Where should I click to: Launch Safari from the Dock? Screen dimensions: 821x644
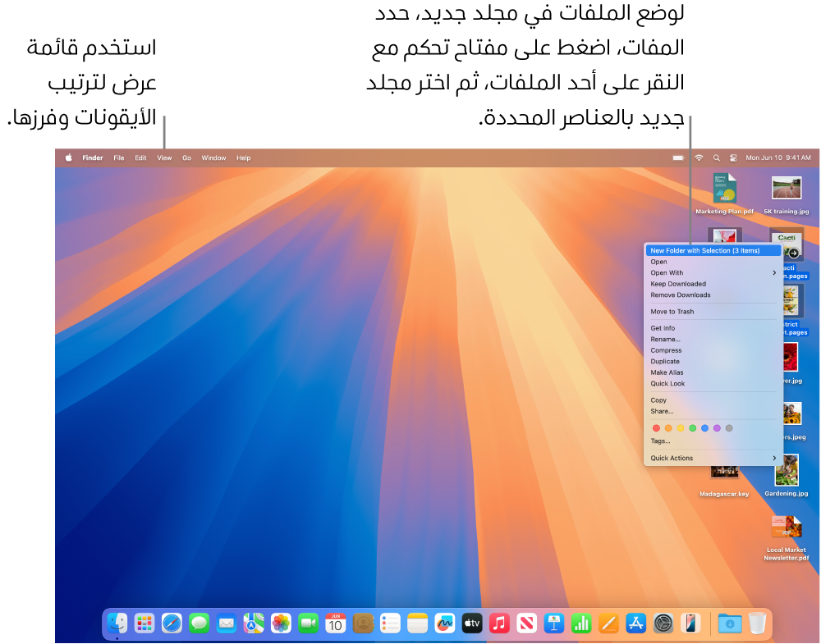pos(172,623)
